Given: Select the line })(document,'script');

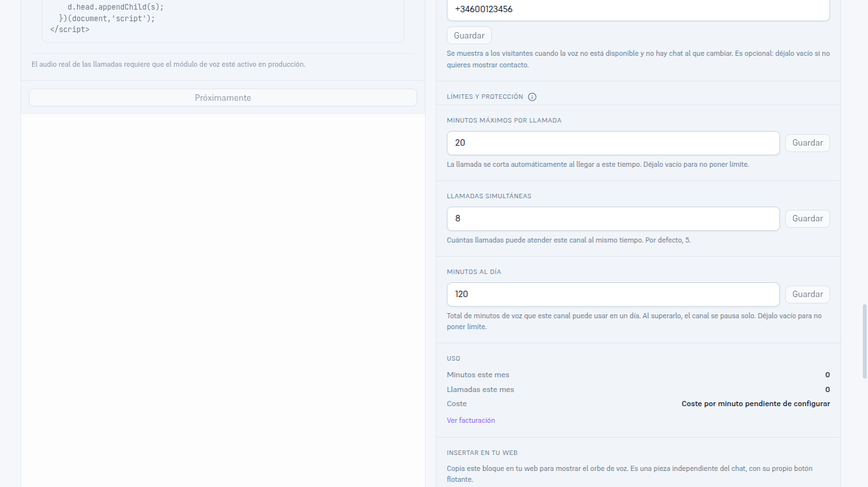Looking at the screenshot, I should [107, 18].
